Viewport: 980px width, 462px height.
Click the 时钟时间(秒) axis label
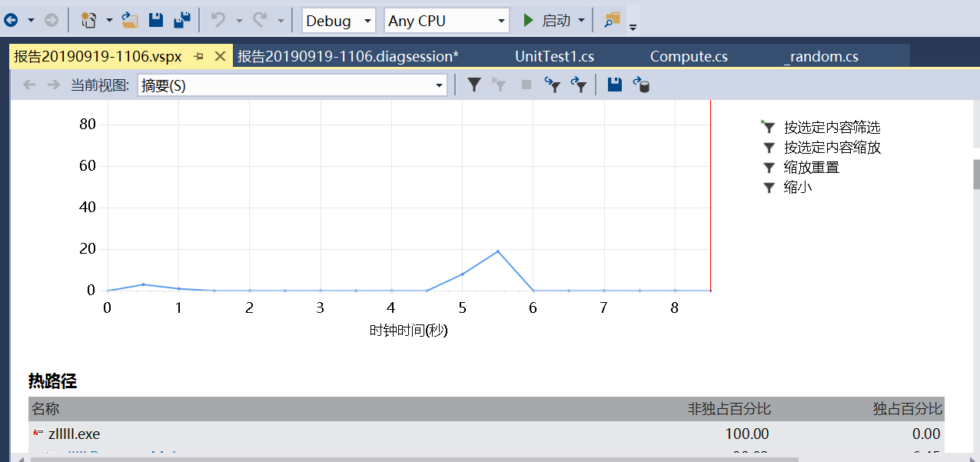point(408,331)
